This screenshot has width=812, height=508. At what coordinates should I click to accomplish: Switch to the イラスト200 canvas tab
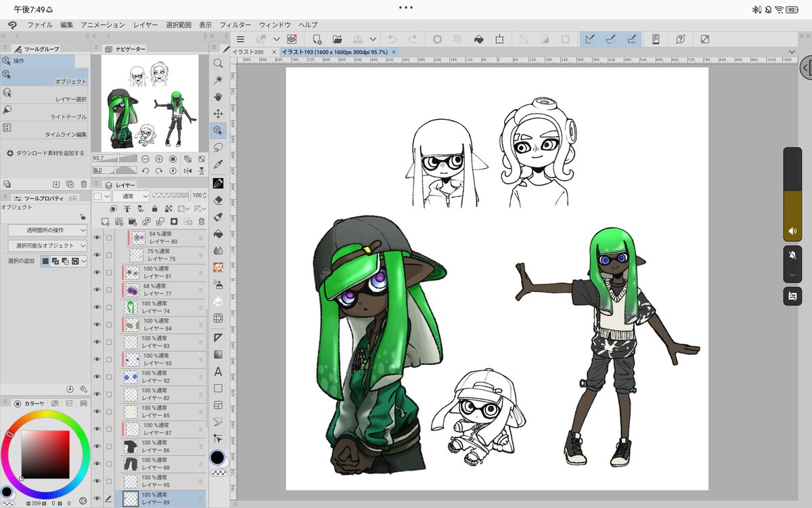[x=248, y=52]
